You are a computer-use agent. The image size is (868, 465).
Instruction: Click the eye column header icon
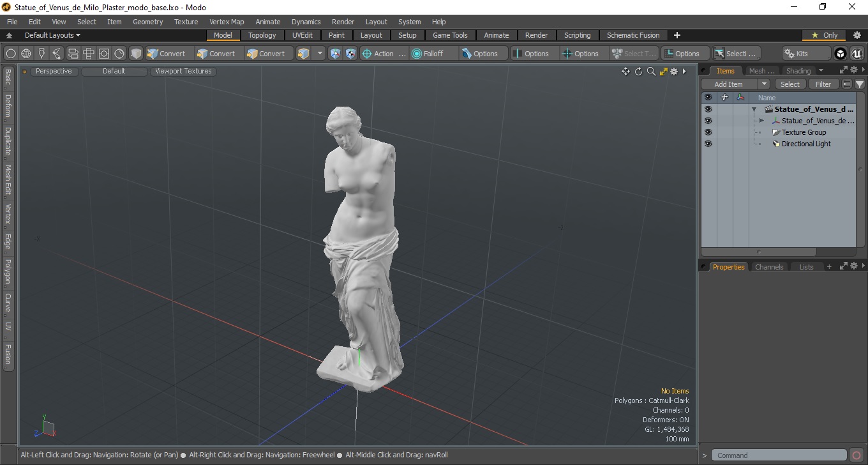708,98
